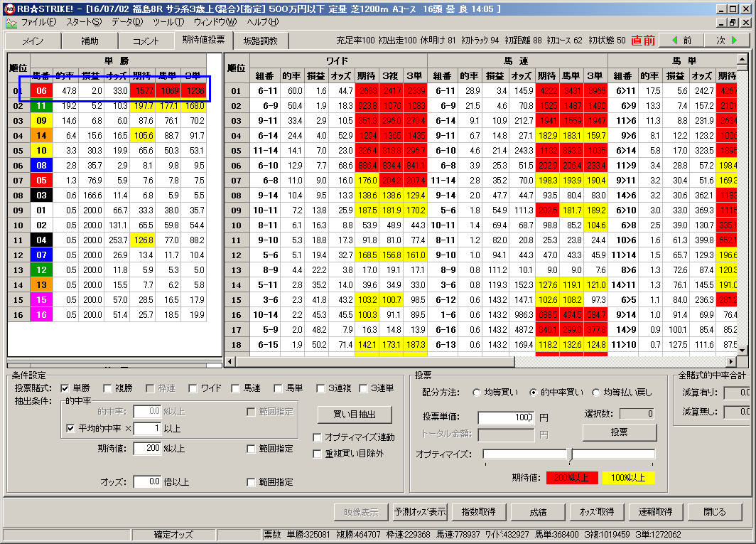The width and height of the screenshot is (756, 544).
Task: Click the 予測オッズ表示 button
Action: (x=420, y=512)
